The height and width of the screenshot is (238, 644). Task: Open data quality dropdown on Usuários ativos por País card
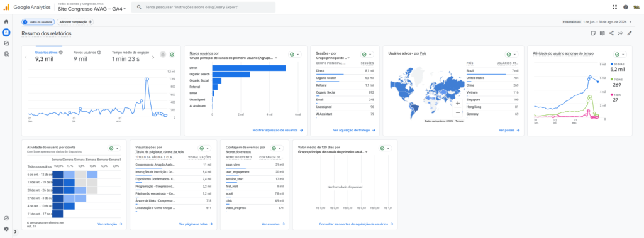[511, 54]
